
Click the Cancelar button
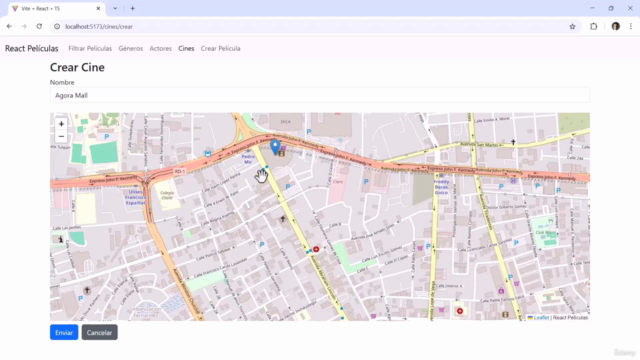coord(99,332)
